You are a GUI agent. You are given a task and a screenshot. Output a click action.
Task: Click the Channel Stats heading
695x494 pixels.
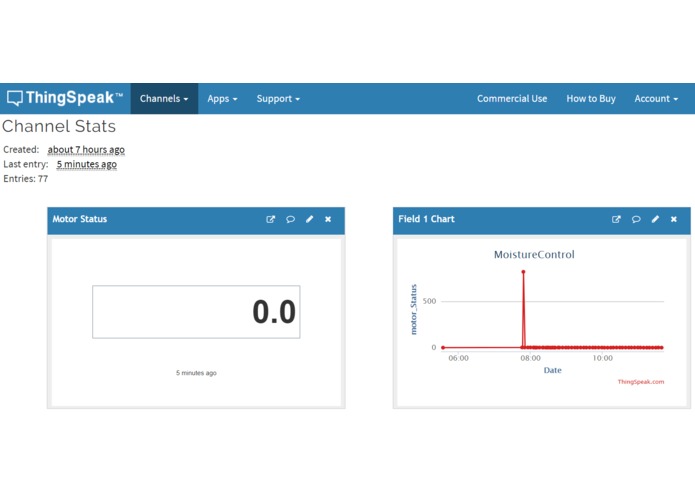[59, 126]
